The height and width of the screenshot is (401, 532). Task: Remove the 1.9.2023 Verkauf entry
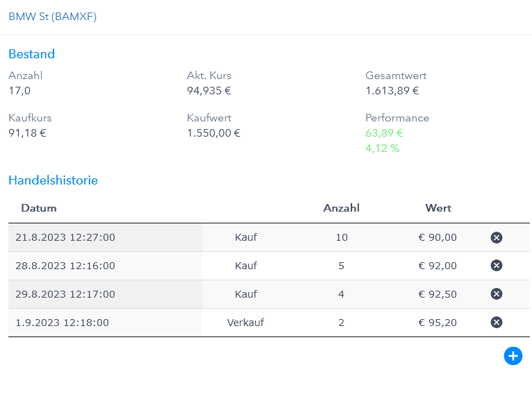pyautogui.click(x=497, y=323)
